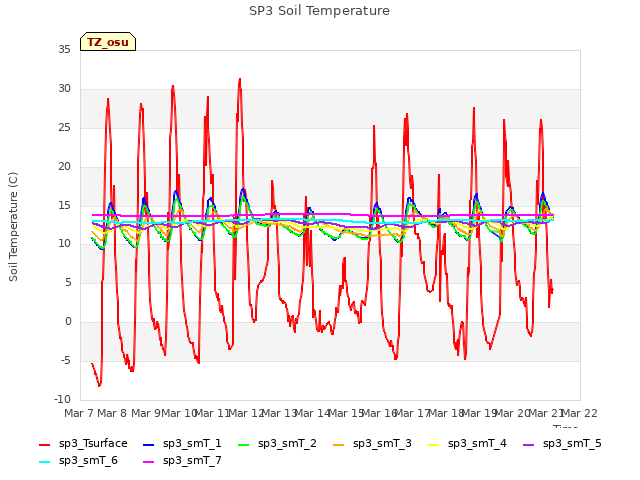Click the magenta sp3_smT_7 legend swatch
The image size is (640, 480).
click(x=149, y=462)
